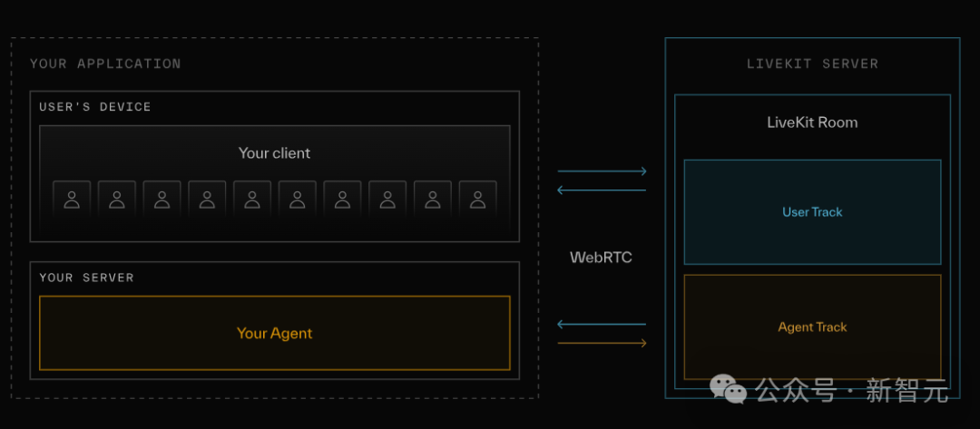This screenshot has width=980, height=429.
Task: Select the Agent Track box
Action: [x=812, y=327]
